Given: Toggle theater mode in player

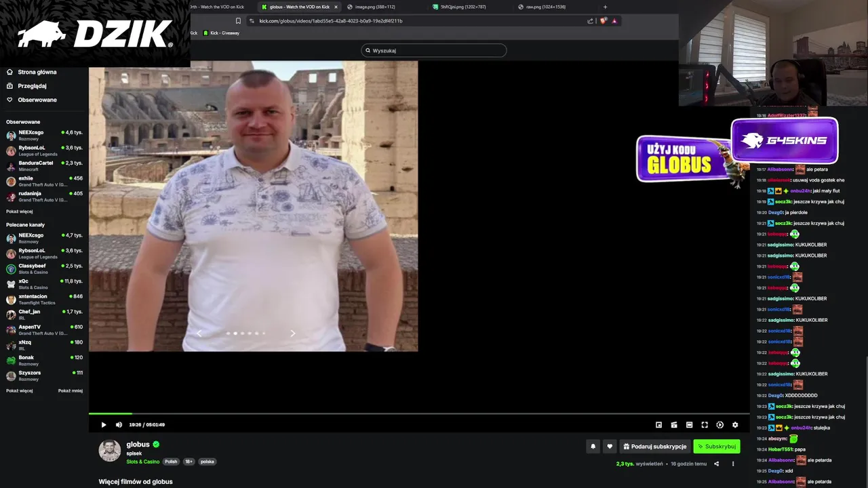Looking at the screenshot, I should [689, 425].
